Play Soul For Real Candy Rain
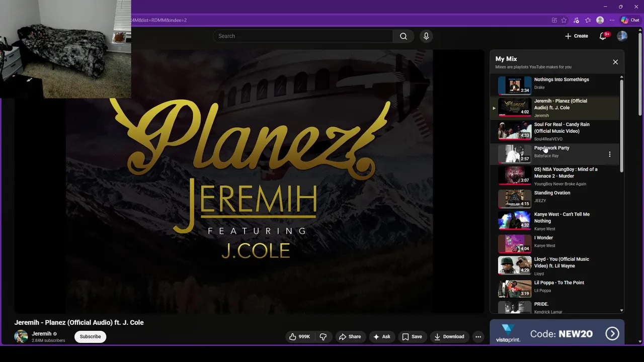This screenshot has height=362, width=644. tap(555, 131)
